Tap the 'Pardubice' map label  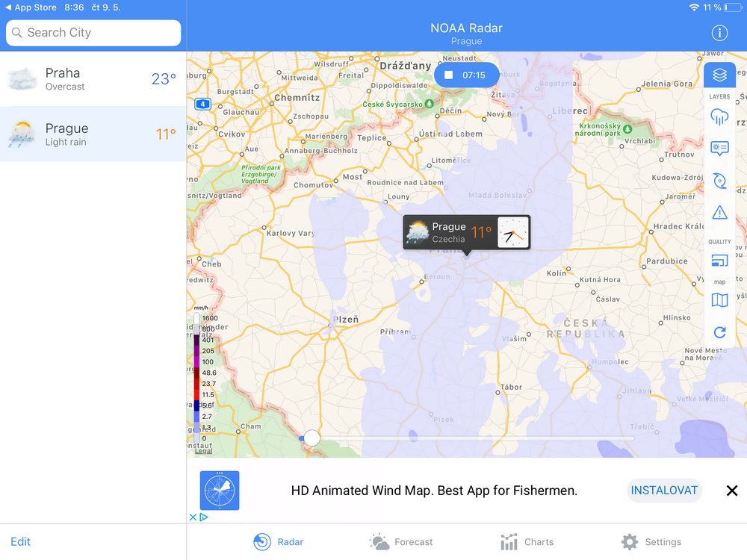point(667,261)
